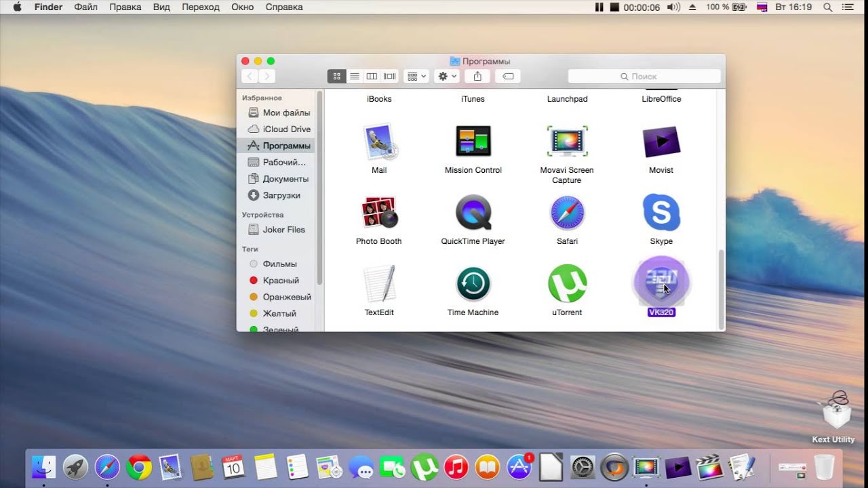Select the Time Machine app icon
The width and height of the screenshot is (868, 488).
pos(473,283)
